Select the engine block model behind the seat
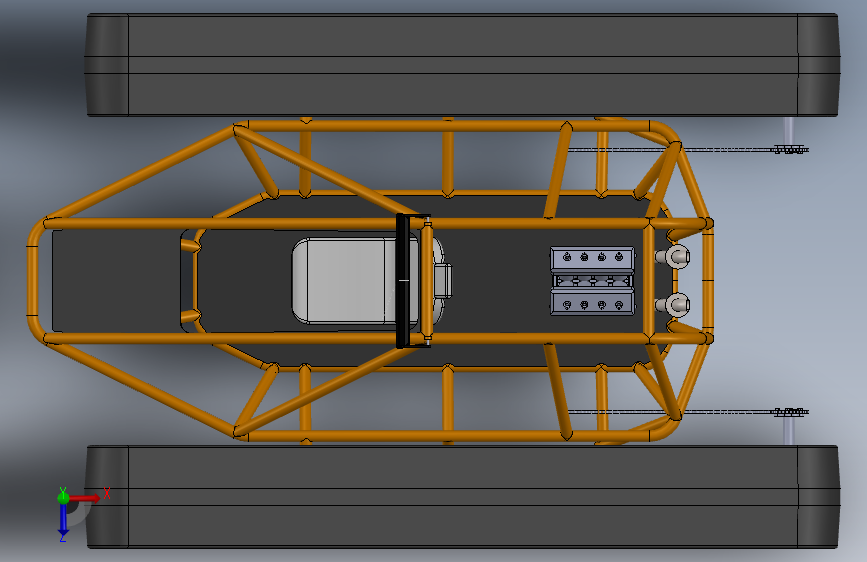Viewport: 867px width, 562px height. 592,281
